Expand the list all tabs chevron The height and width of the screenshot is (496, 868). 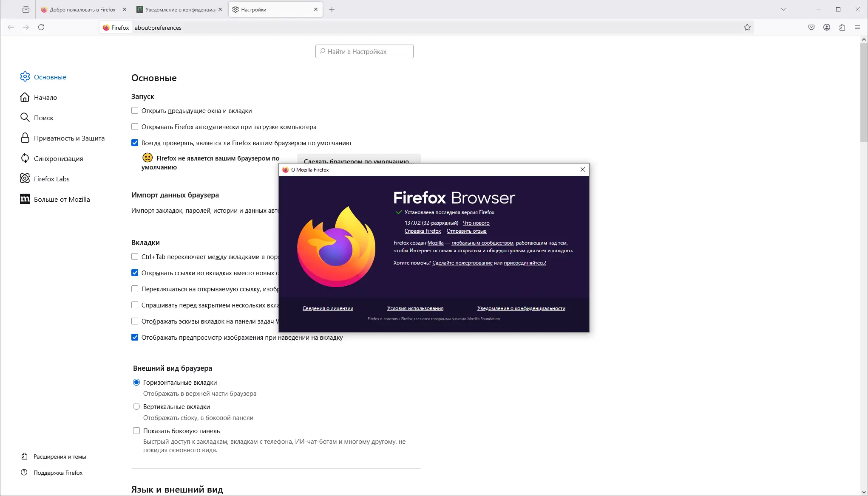tap(783, 9)
